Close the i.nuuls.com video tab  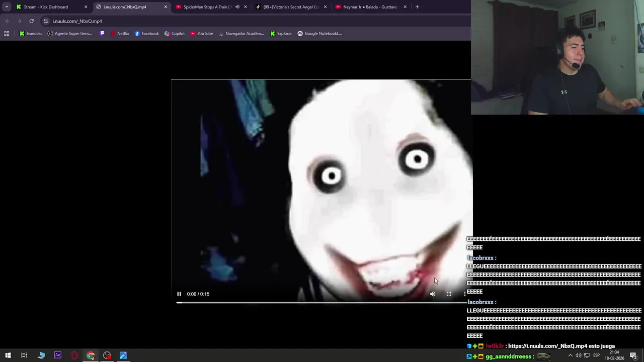[166, 7]
